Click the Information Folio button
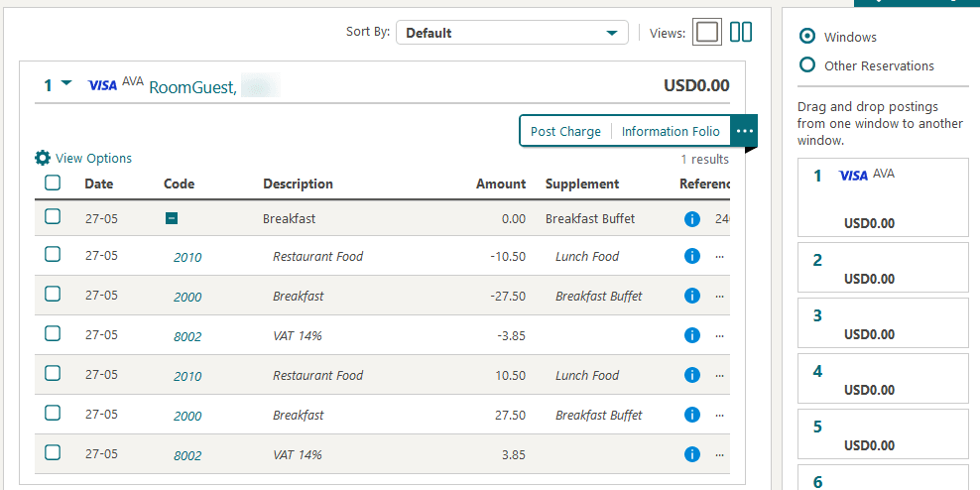 pyautogui.click(x=671, y=131)
